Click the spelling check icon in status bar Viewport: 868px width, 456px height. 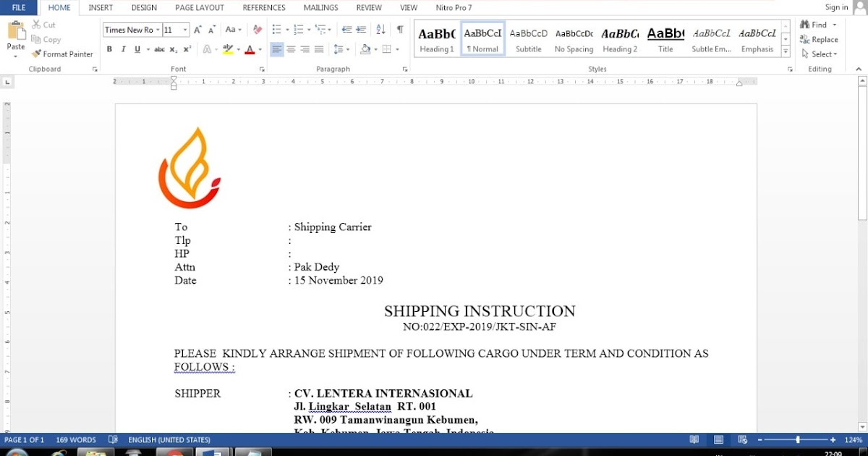click(x=113, y=439)
